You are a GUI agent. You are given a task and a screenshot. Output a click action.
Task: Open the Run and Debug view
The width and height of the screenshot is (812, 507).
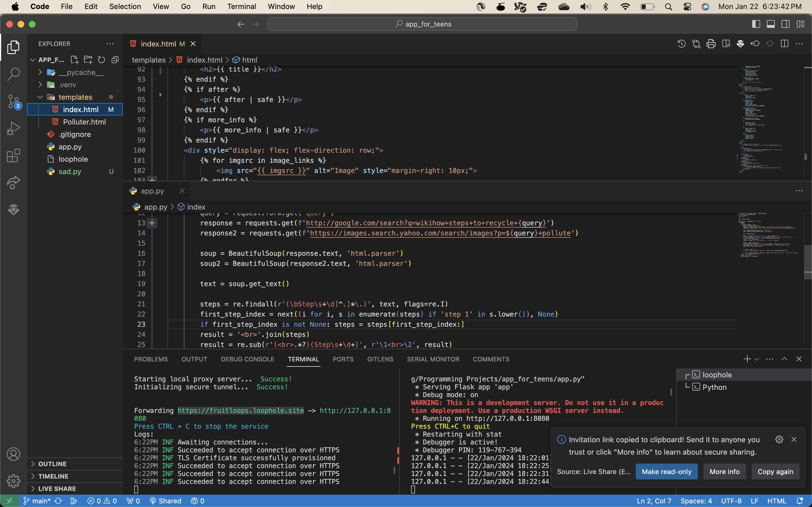pos(14,128)
